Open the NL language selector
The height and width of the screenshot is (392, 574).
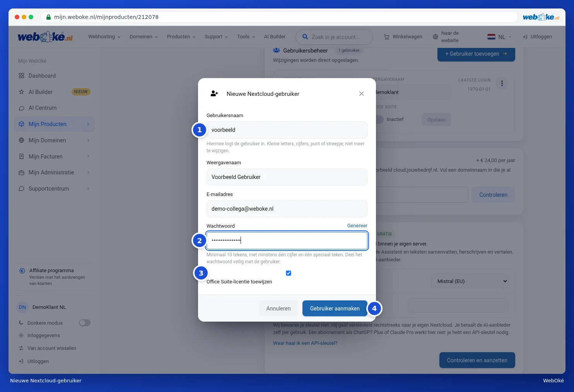click(500, 37)
